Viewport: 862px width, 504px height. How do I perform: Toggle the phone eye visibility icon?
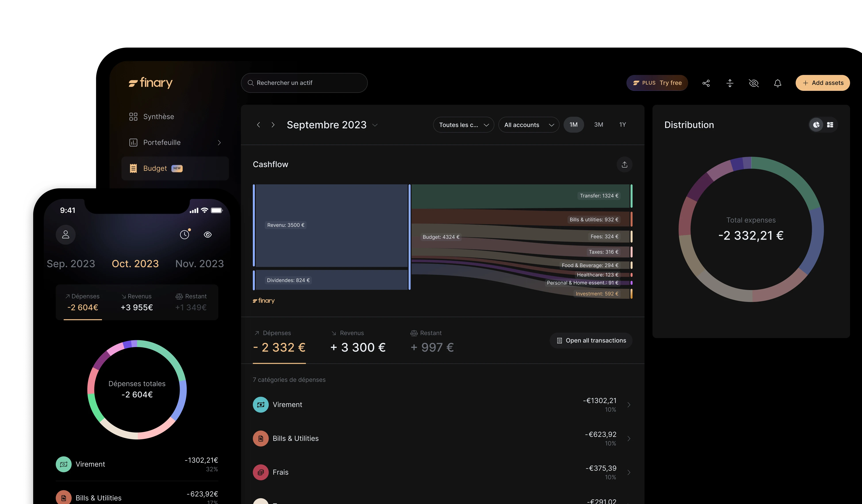(x=208, y=235)
